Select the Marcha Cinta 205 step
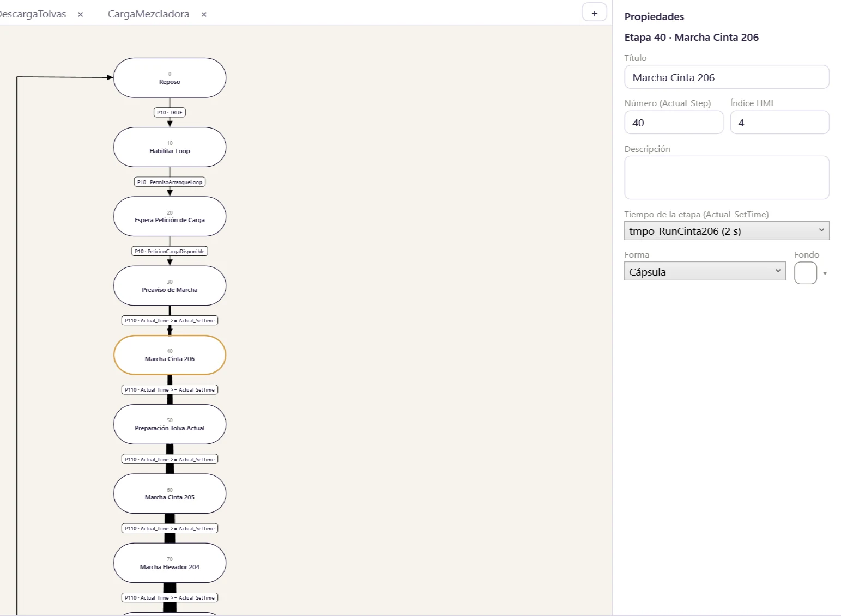The image size is (841, 616). click(170, 493)
